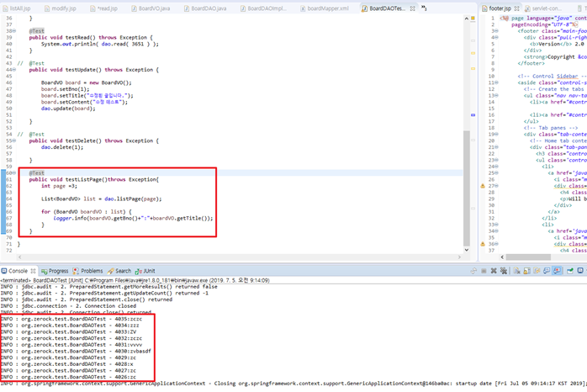Close the BoardDAOTest editor tab
The image size is (587, 392).
[x=412, y=8]
